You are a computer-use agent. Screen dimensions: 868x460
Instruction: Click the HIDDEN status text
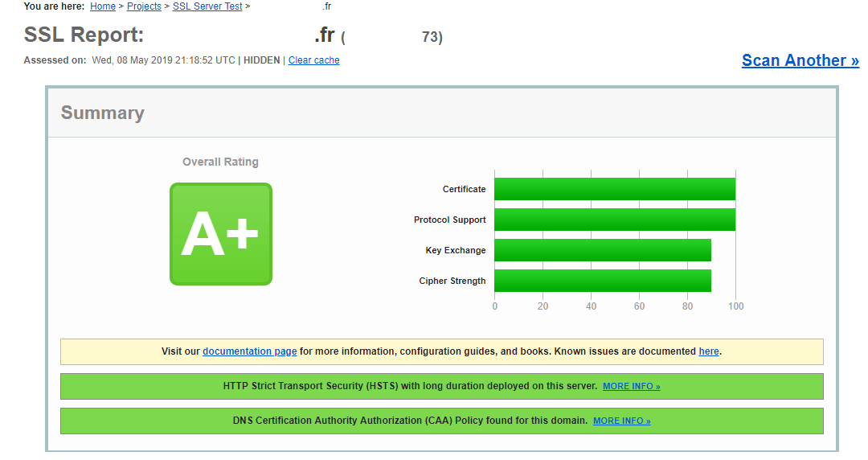pyautogui.click(x=261, y=60)
